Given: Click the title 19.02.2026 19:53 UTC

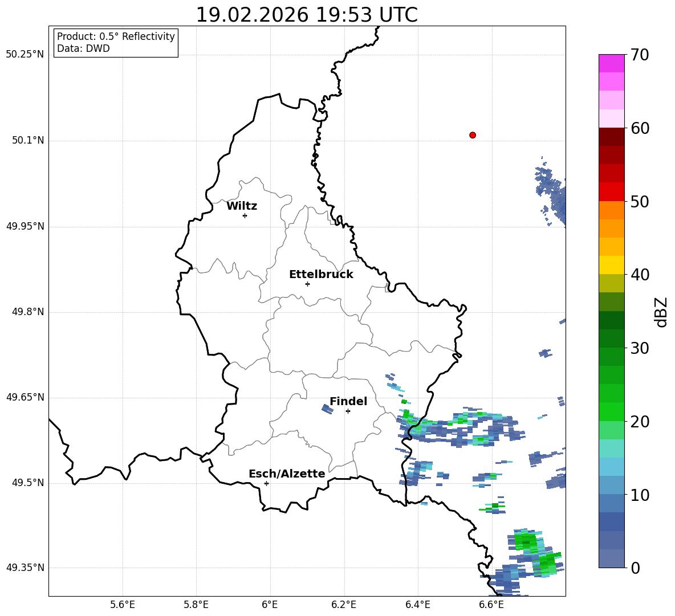Looking at the screenshot, I should pos(307,15).
